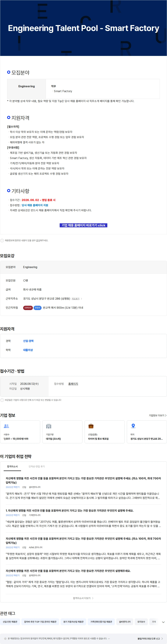Select the 경강선 subway line badge
167x644 pixels.
pyautogui.click(x=37, y=308)
